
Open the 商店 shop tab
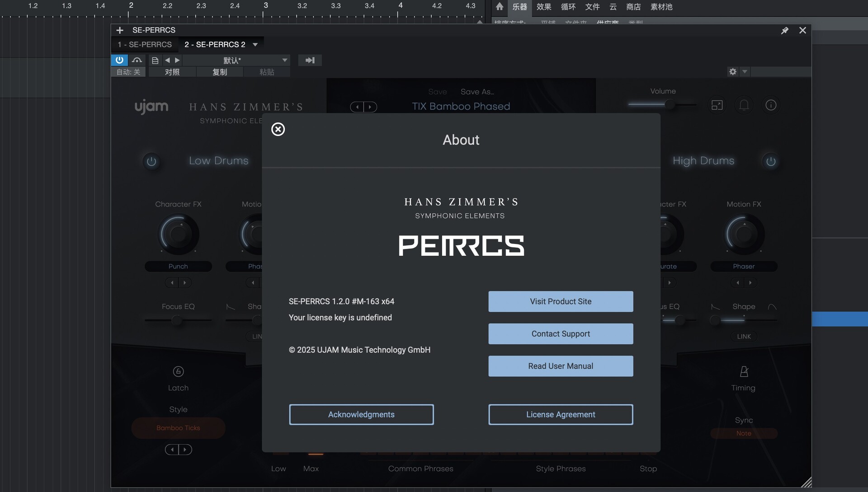(x=633, y=7)
